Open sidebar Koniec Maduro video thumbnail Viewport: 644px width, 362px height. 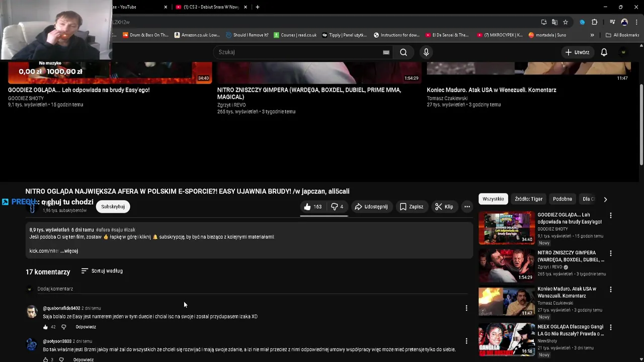pos(507,302)
